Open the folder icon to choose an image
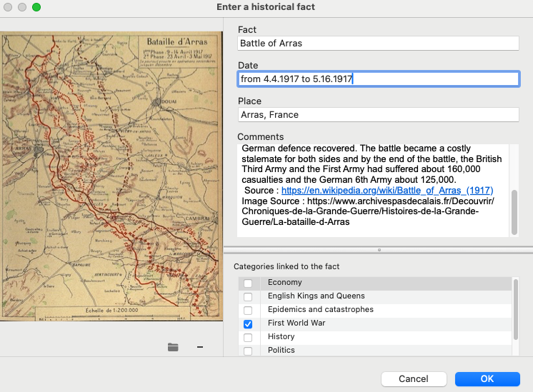 173,347
